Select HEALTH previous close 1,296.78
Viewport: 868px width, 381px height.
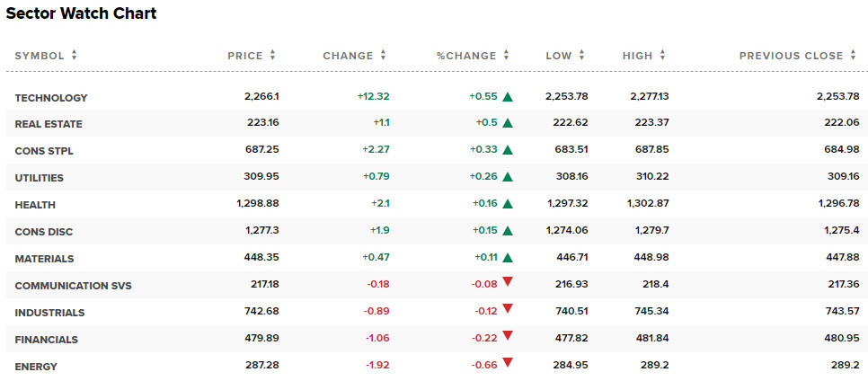pyautogui.click(x=838, y=204)
